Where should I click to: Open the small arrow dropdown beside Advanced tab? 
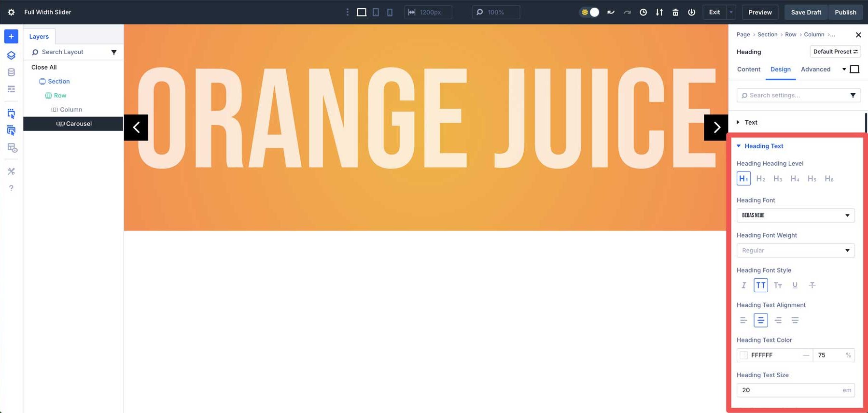click(x=844, y=69)
